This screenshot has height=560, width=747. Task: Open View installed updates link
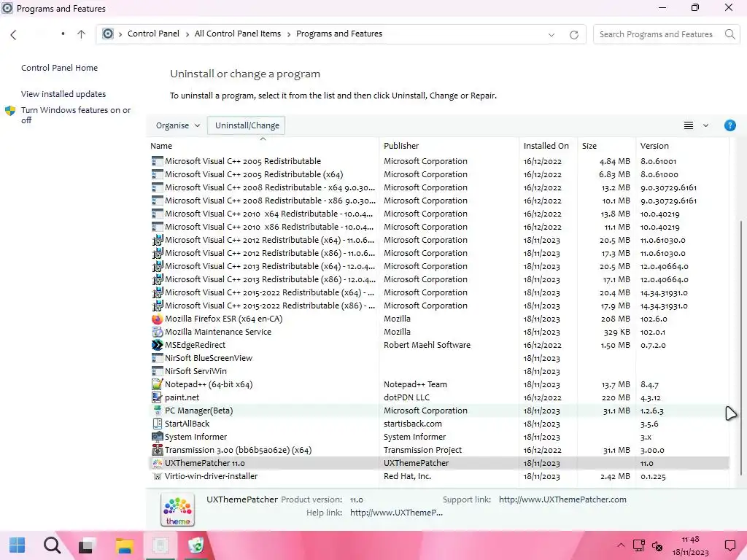(x=63, y=94)
